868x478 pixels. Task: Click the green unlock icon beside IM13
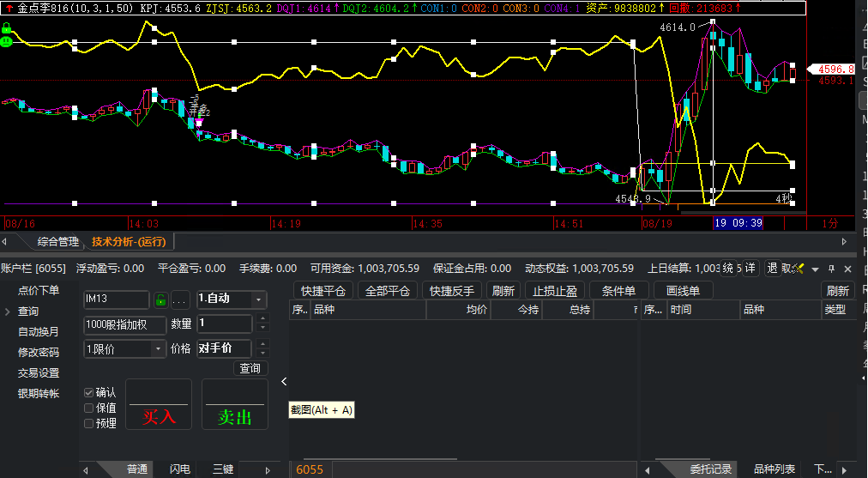pos(160,300)
